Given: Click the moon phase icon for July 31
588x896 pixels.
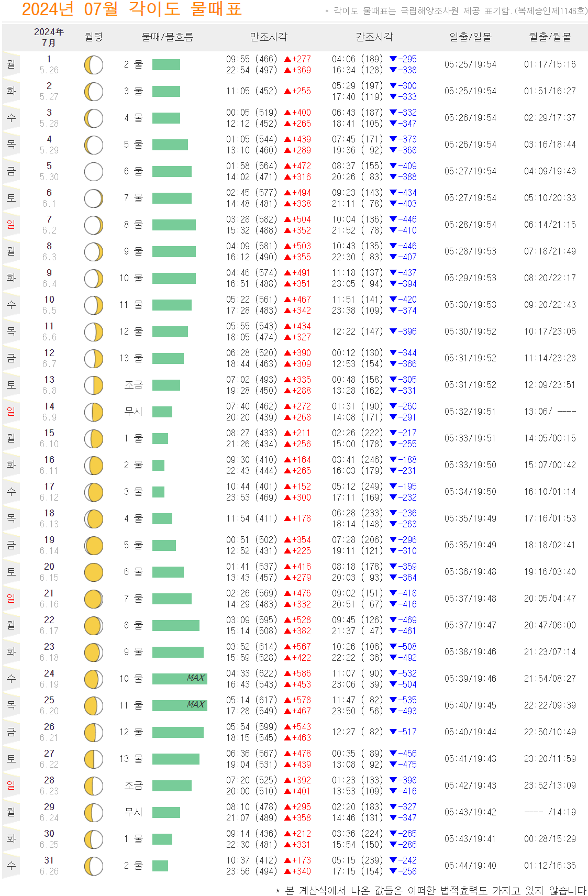Looking at the screenshot, I should pyautogui.click(x=94, y=866).
